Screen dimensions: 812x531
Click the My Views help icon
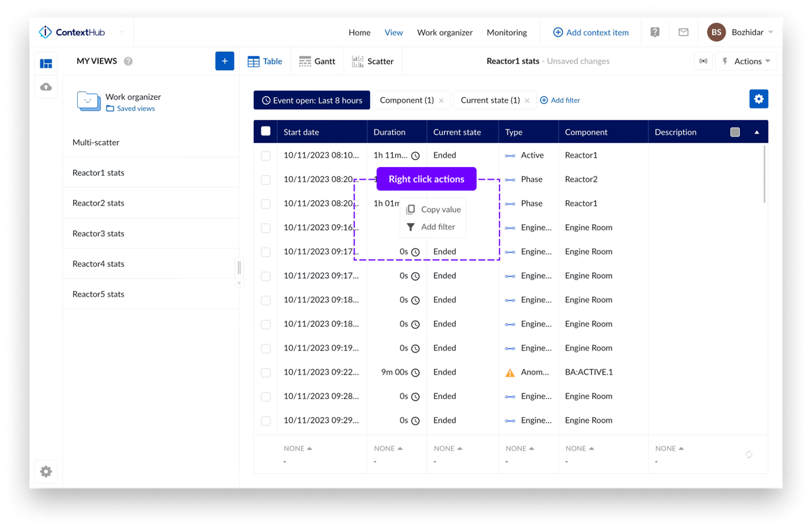point(128,61)
